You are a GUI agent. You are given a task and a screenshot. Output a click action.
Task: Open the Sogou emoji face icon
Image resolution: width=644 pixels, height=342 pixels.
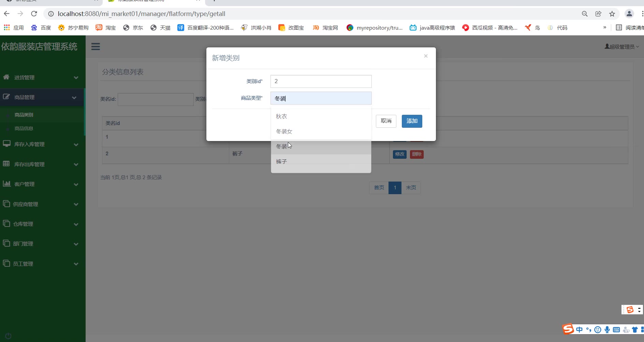click(598, 330)
